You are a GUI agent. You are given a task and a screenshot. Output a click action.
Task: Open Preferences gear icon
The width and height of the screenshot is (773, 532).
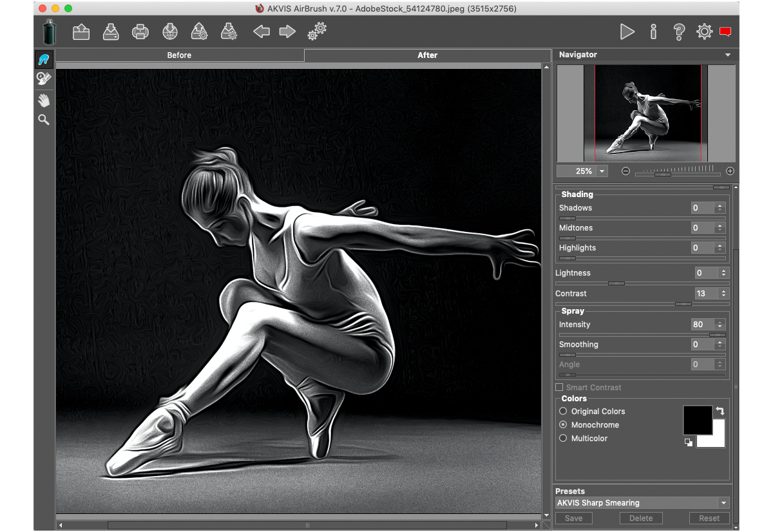704,32
